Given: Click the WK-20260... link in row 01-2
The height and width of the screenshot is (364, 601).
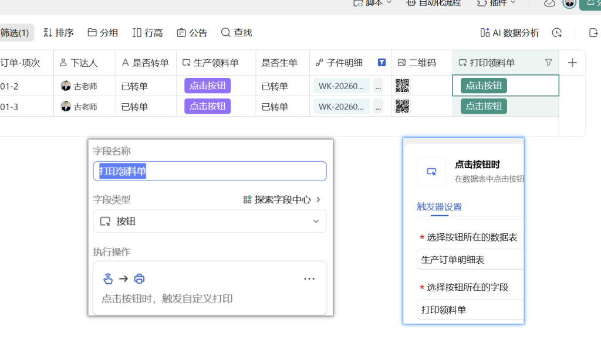Looking at the screenshot, I should coord(342,86).
